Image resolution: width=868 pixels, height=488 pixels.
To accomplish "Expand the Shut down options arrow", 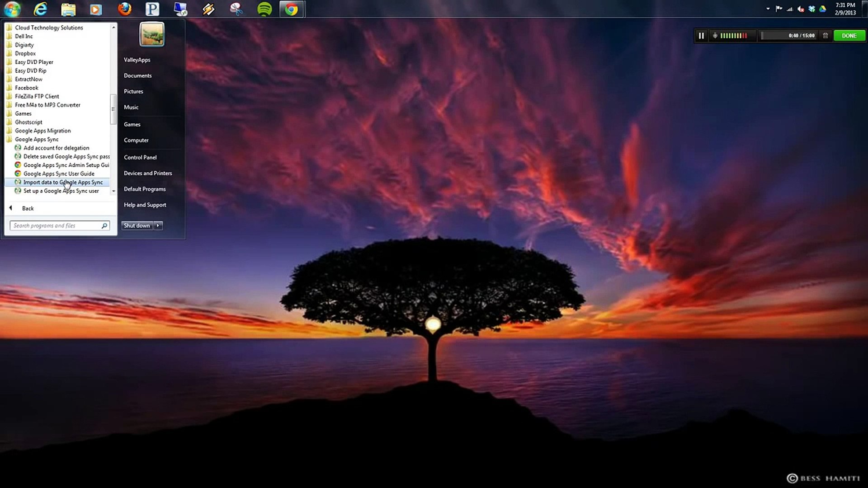I will tap(158, 225).
